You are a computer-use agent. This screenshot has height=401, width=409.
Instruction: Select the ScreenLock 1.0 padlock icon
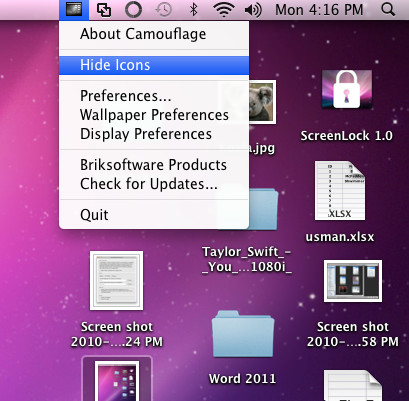click(347, 89)
